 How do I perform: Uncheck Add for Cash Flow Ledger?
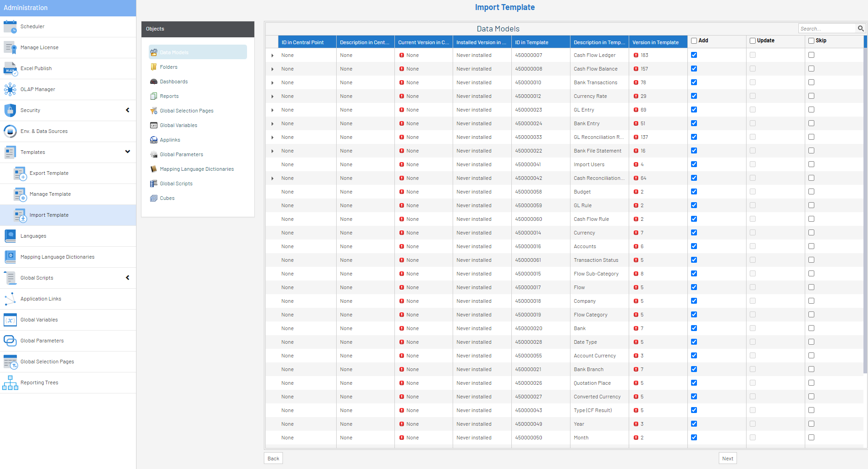[x=694, y=55]
